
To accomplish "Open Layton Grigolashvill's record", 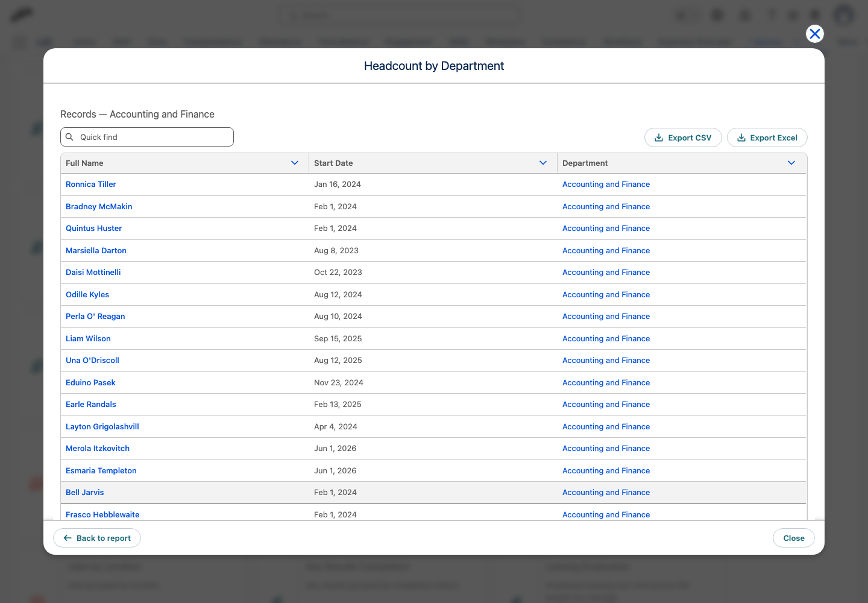I will (x=102, y=426).
